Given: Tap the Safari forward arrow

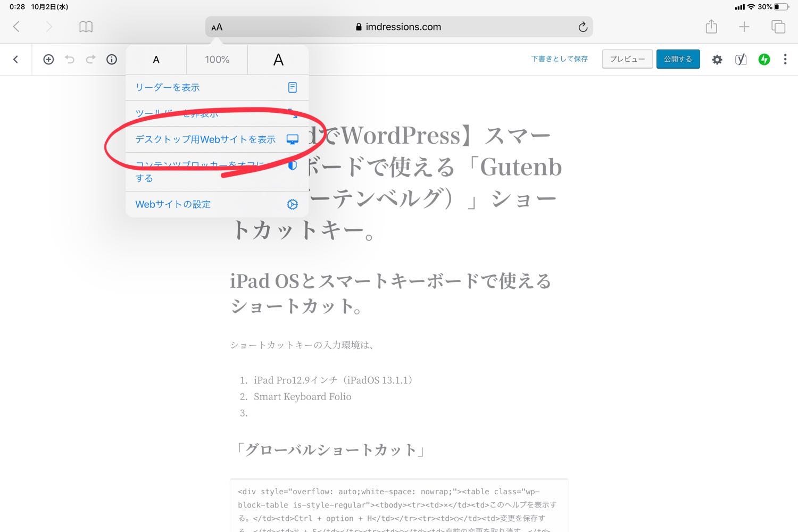Looking at the screenshot, I should [49, 27].
